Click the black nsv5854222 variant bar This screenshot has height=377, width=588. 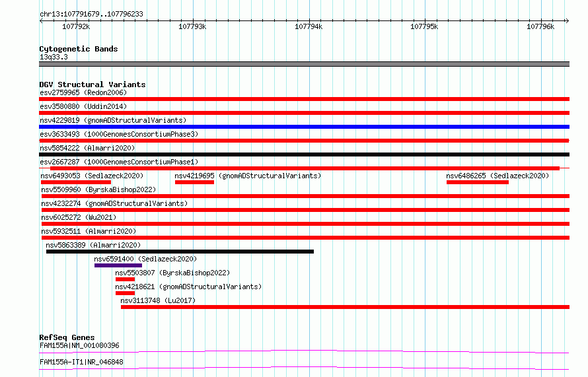304,154
